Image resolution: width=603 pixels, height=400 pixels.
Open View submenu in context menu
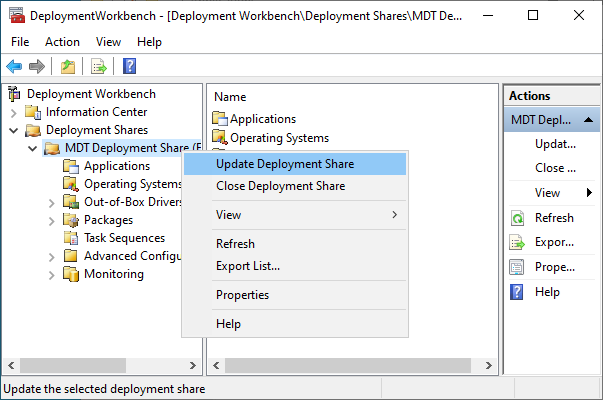click(295, 215)
